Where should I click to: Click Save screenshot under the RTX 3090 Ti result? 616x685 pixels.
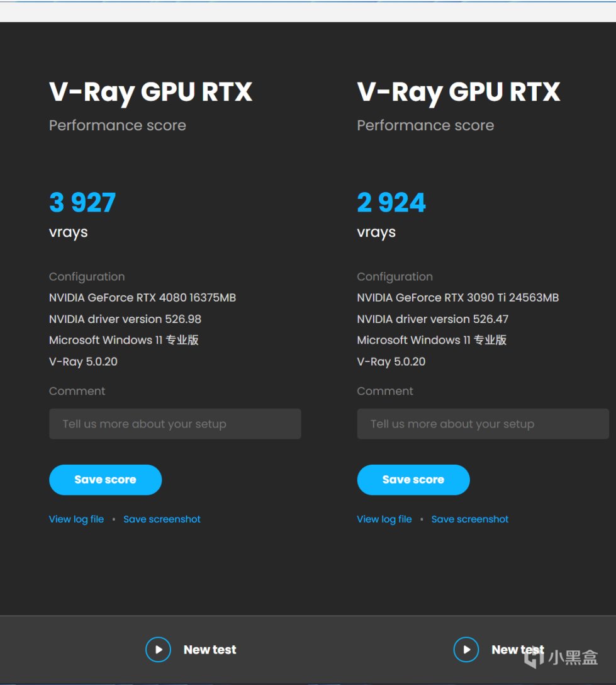(469, 519)
